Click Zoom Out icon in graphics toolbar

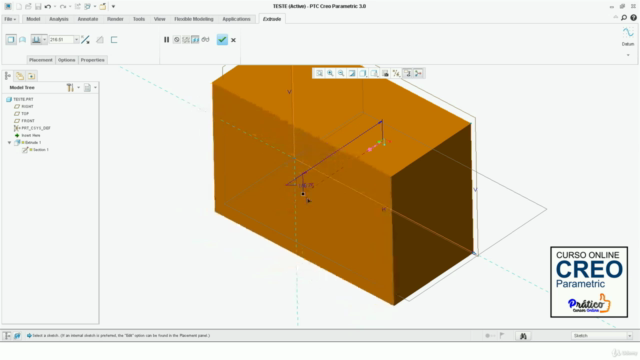pos(341,73)
